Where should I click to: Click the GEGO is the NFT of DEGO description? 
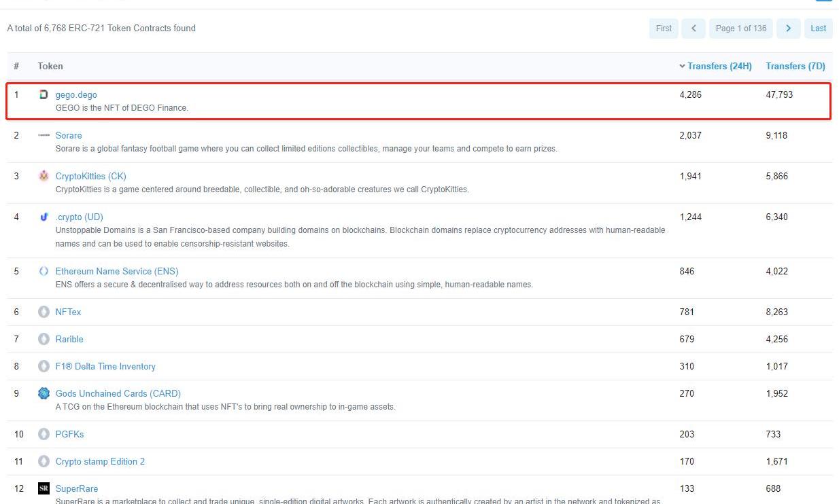click(122, 108)
